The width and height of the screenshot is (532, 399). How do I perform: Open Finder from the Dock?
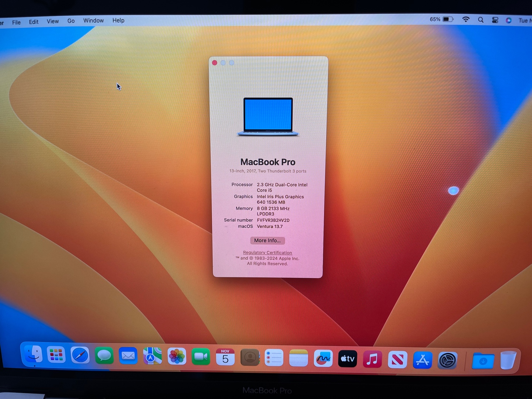click(33, 355)
